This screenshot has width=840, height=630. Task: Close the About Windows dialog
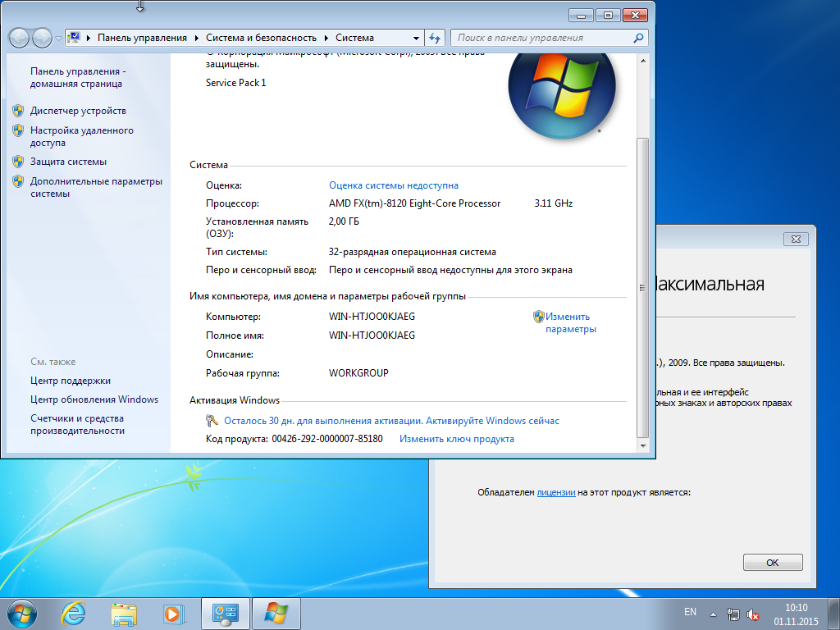(x=796, y=239)
